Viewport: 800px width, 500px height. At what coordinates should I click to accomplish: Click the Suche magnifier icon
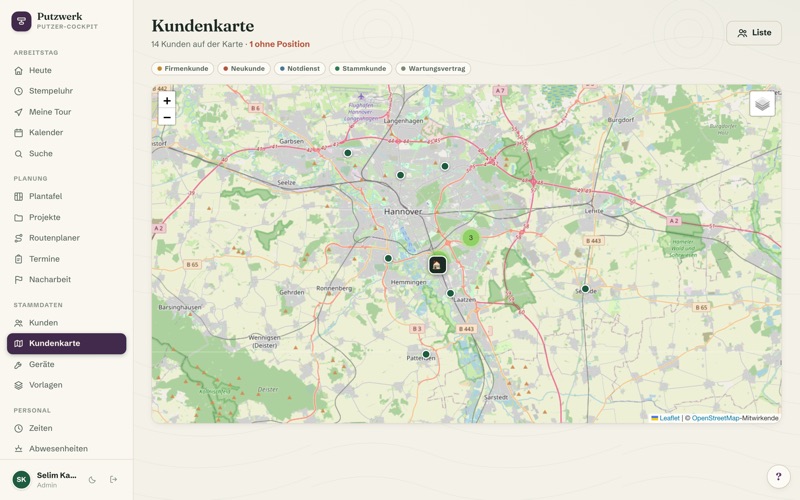(18, 154)
